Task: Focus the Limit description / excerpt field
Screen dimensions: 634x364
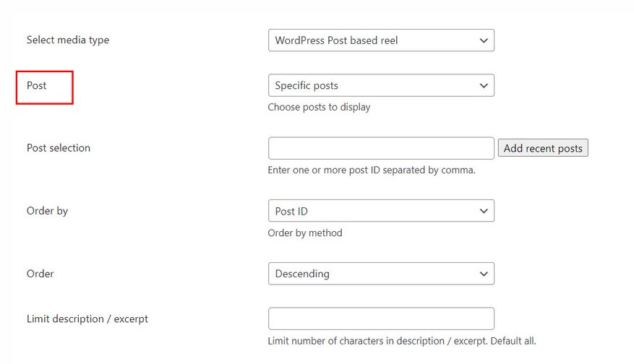Action: pyautogui.click(x=381, y=318)
